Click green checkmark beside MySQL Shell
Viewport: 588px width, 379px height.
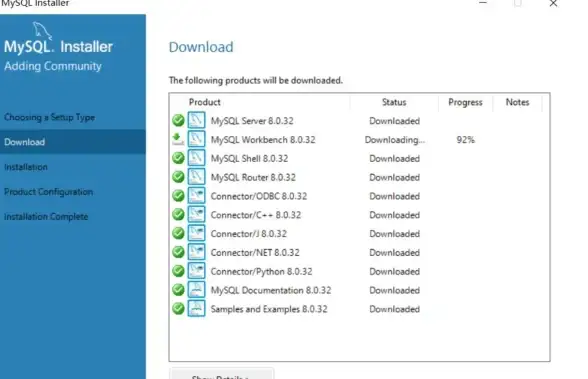(x=178, y=158)
